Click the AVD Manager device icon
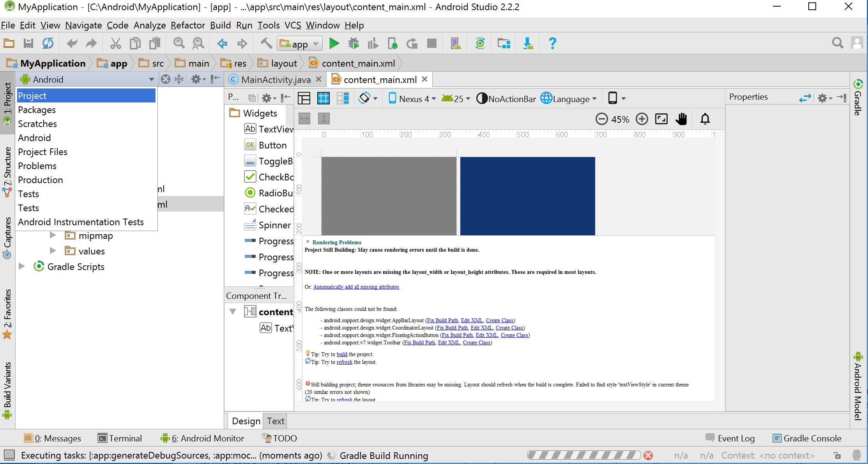Viewport: 868px width, 464px height. tap(455, 44)
